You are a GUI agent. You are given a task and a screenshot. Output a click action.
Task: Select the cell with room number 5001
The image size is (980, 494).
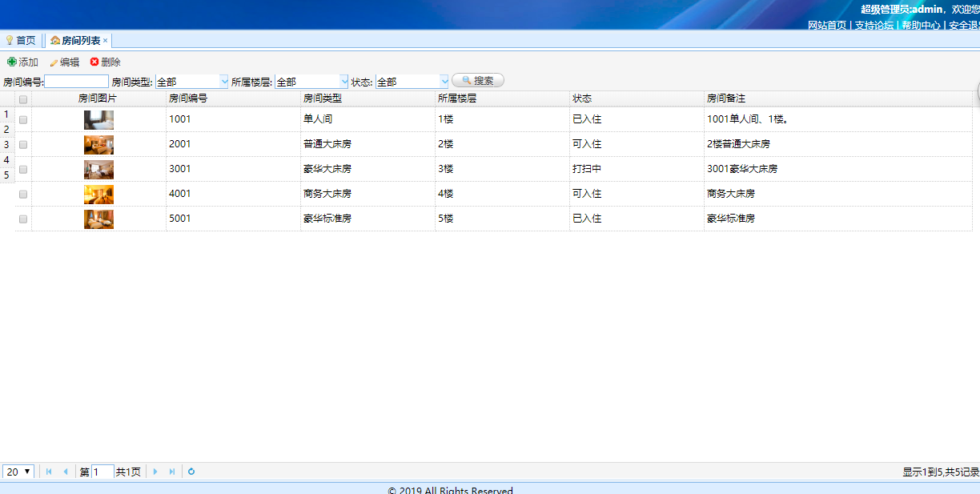click(x=233, y=219)
